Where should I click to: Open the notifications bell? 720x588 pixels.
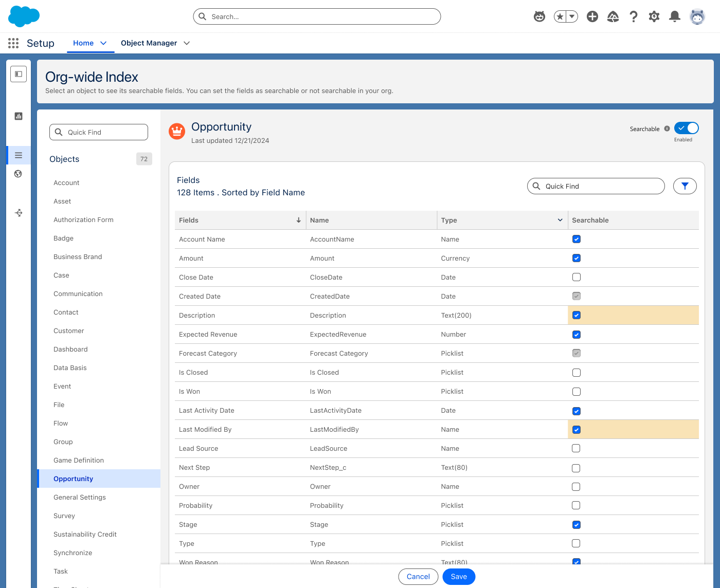coord(674,16)
